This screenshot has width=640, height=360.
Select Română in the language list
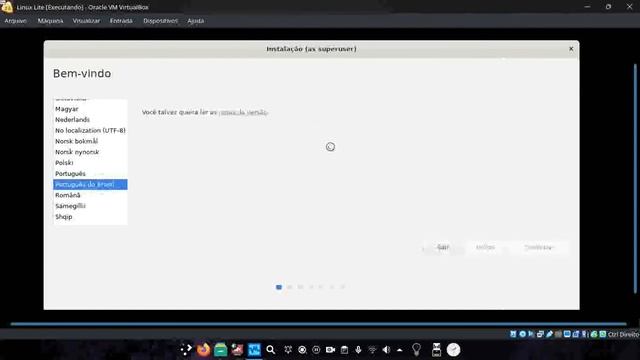90,195
